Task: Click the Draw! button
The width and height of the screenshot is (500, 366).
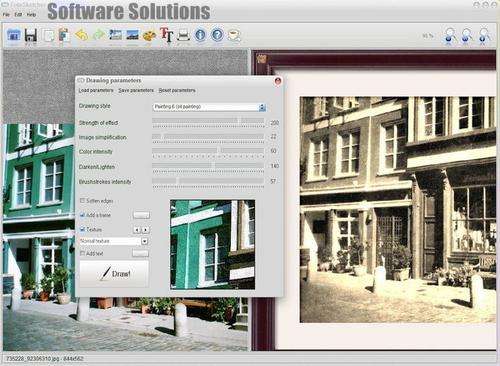Action: pyautogui.click(x=114, y=274)
